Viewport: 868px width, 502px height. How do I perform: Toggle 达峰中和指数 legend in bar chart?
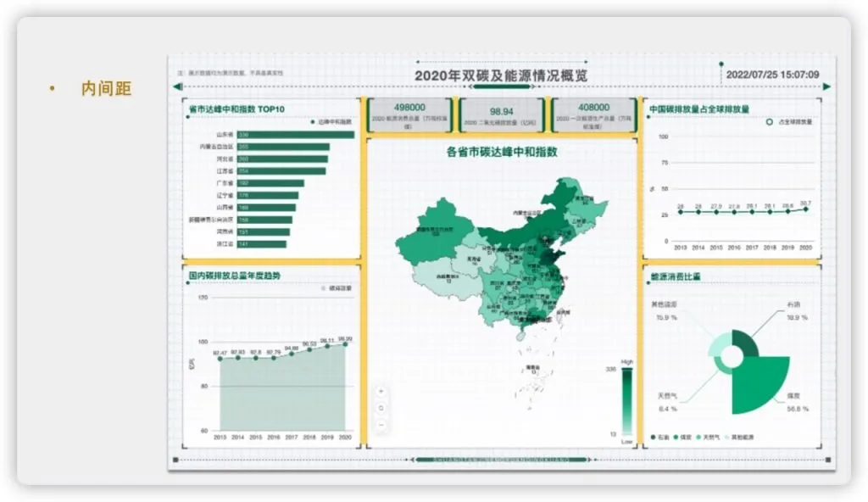click(331, 122)
